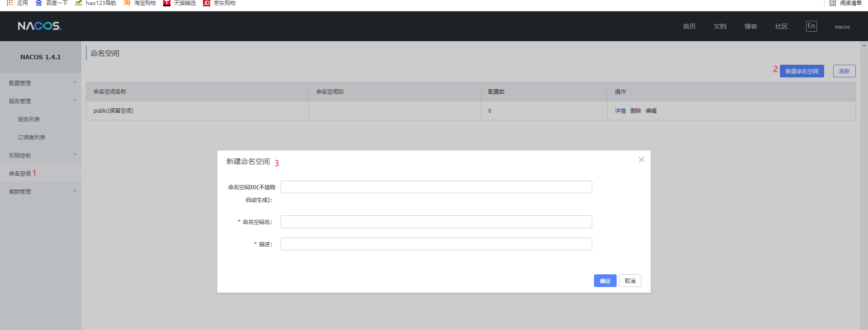The image size is (868, 330).
Task: Open the 阅读清单 reading list
Action: point(845,3)
